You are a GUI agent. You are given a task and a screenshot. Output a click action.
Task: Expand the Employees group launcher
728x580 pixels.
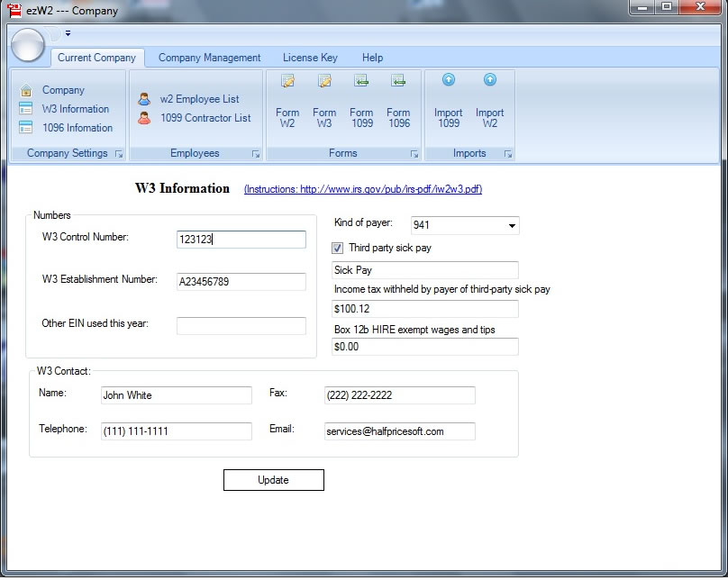(x=256, y=154)
